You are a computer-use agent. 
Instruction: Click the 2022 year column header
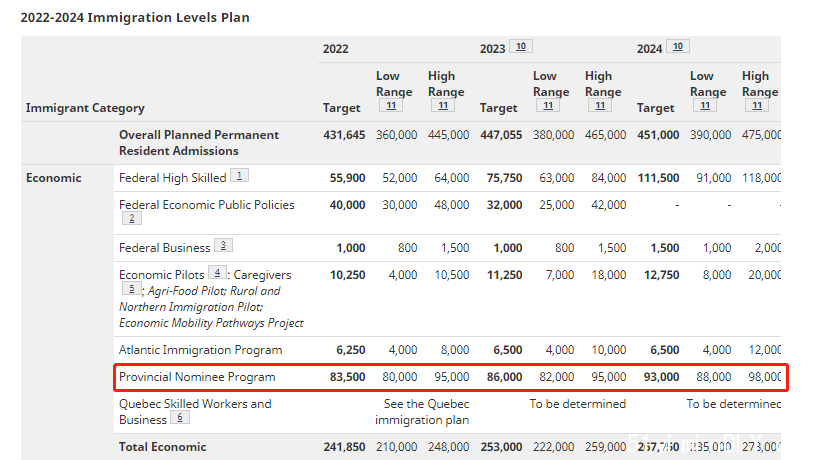coord(335,49)
